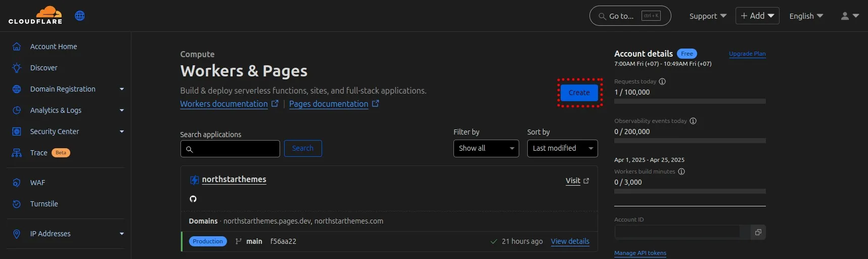The width and height of the screenshot is (868, 259).
Task: Click the Trace network icon
Action: [x=17, y=153]
